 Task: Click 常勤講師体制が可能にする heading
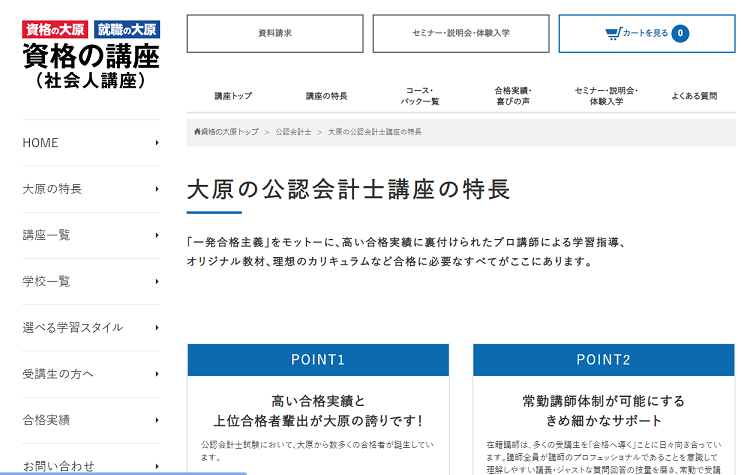[603, 411]
